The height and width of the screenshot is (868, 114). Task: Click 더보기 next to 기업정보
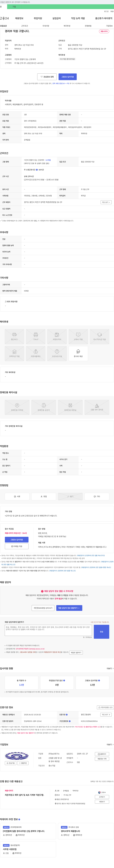tap(110, 745)
